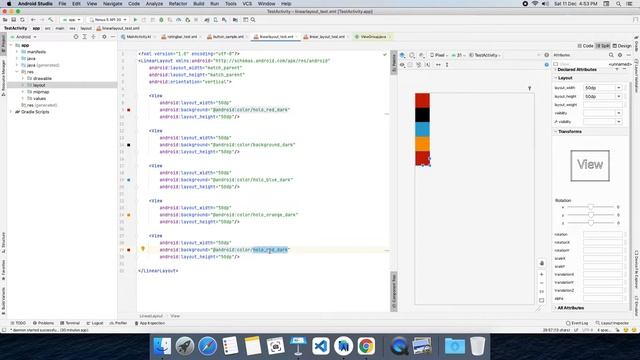Open the button_sample.xml editor tab

(227, 37)
